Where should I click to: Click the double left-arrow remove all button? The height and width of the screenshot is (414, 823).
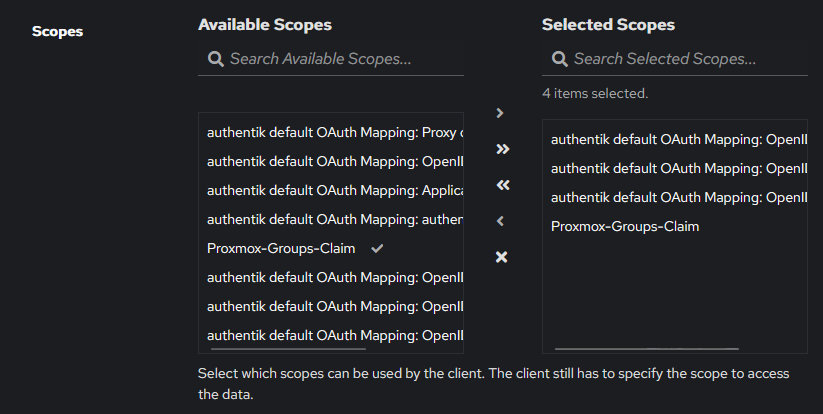point(502,185)
